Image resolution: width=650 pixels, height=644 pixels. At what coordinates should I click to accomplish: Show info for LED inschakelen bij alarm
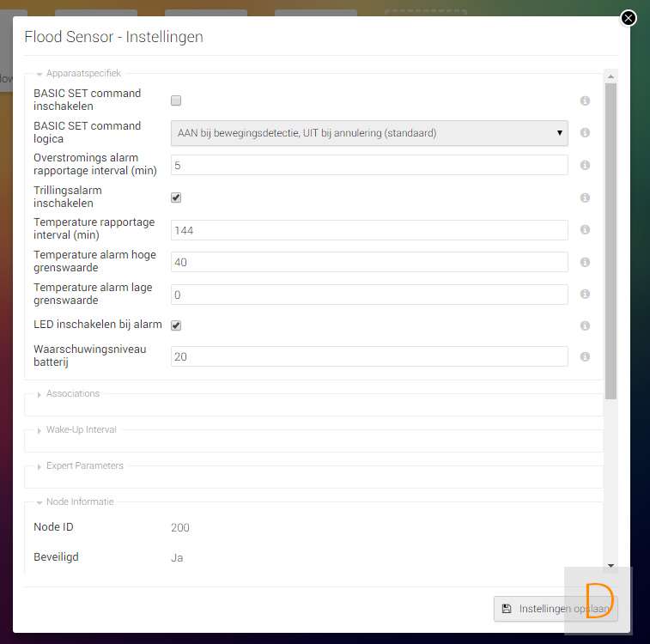(x=585, y=325)
